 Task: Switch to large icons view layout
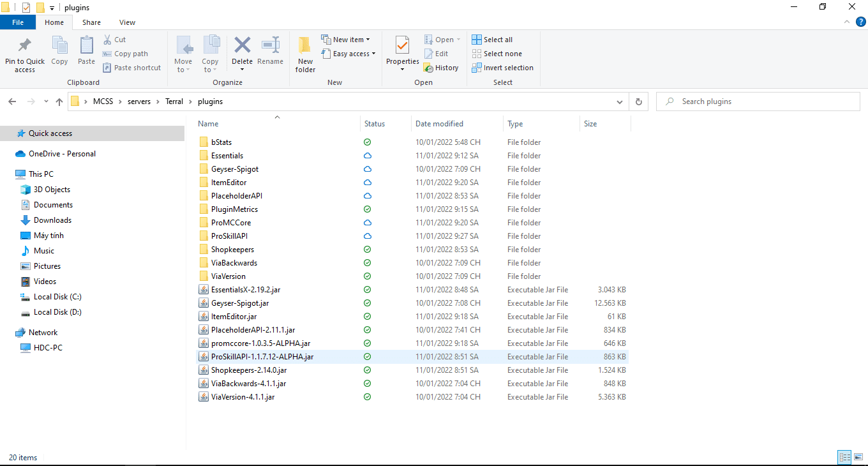858,457
